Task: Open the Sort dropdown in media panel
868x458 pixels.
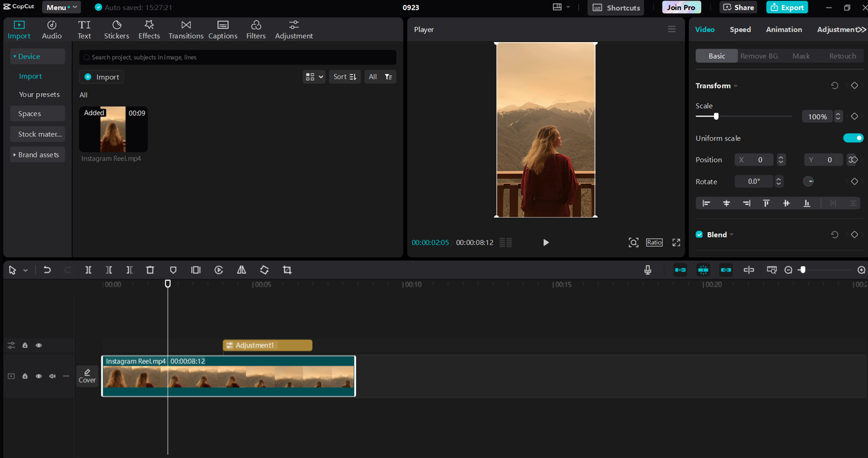Action: point(344,77)
